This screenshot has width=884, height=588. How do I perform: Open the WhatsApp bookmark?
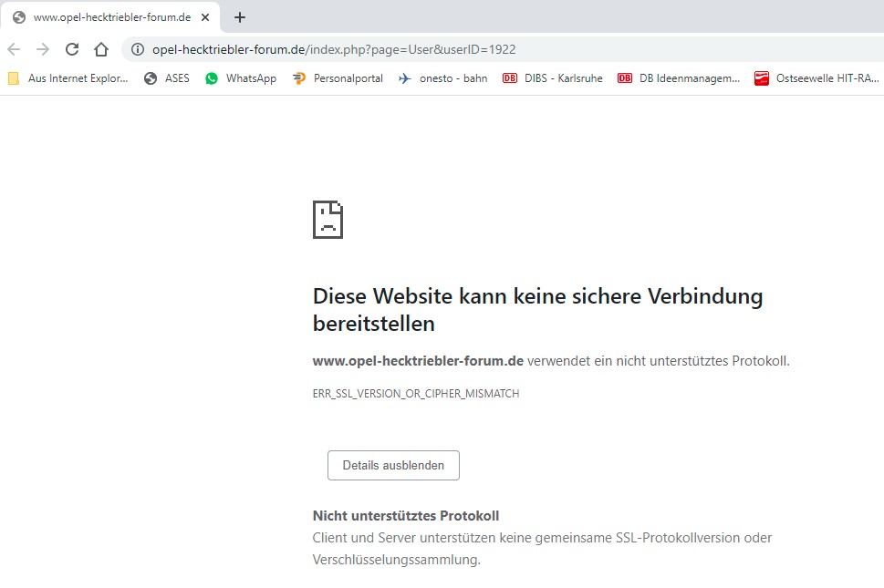(x=241, y=78)
